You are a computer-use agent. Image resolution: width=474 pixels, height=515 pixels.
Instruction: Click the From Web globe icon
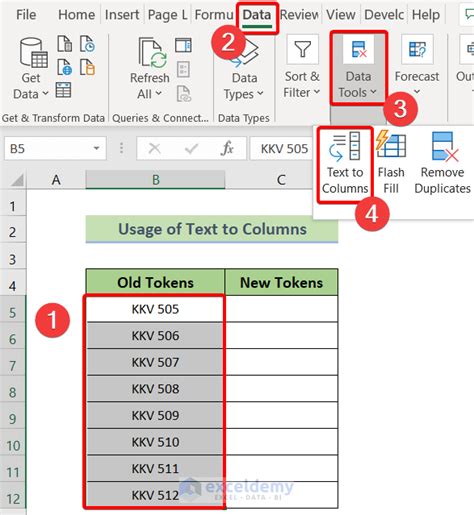pyautogui.click(x=64, y=67)
